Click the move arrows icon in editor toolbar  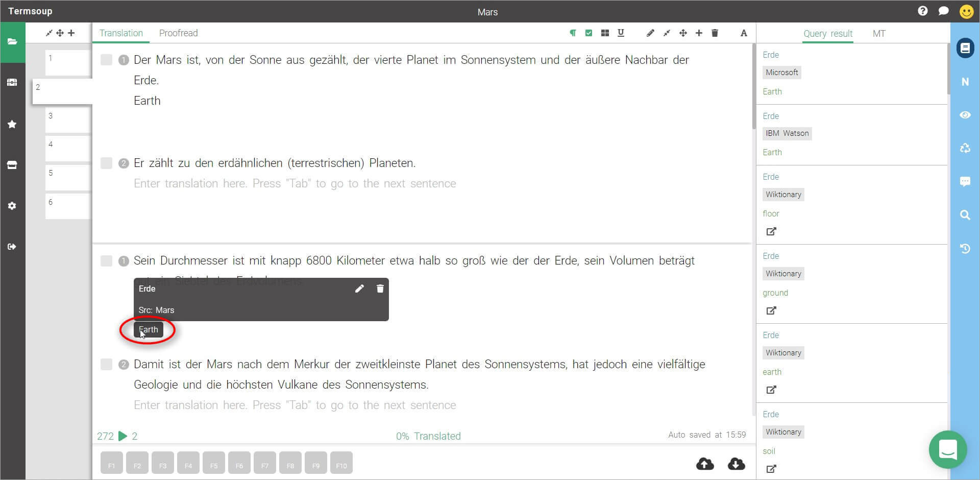683,33
